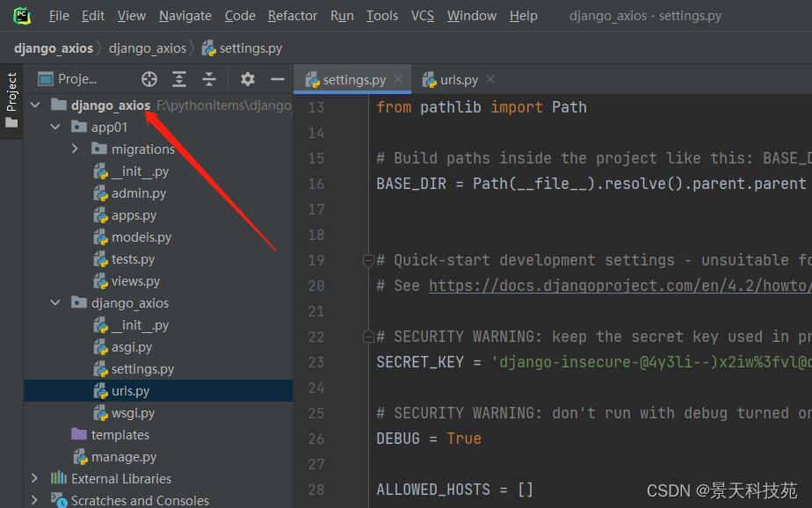Screen dimensions: 812x508
Task: Close the settings.py editor tab
Action: click(x=398, y=79)
